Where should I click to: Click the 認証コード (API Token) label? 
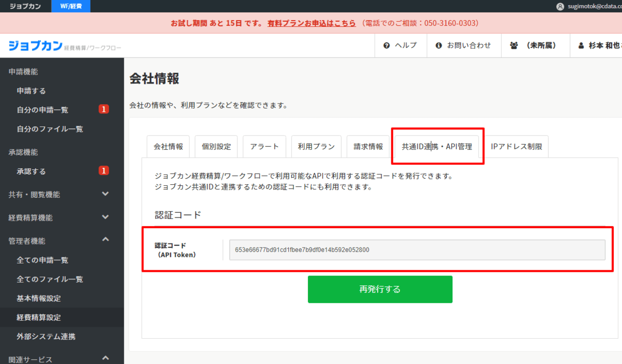175,250
